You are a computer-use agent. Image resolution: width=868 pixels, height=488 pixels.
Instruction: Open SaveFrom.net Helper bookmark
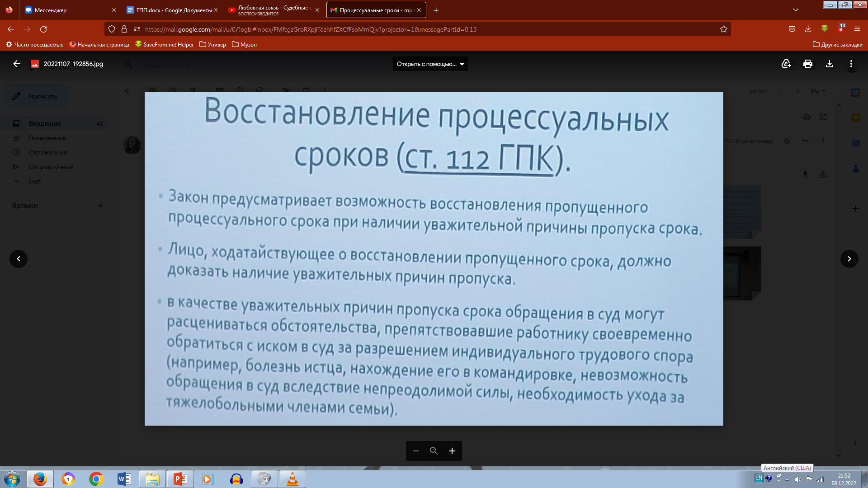pyautogui.click(x=164, y=45)
